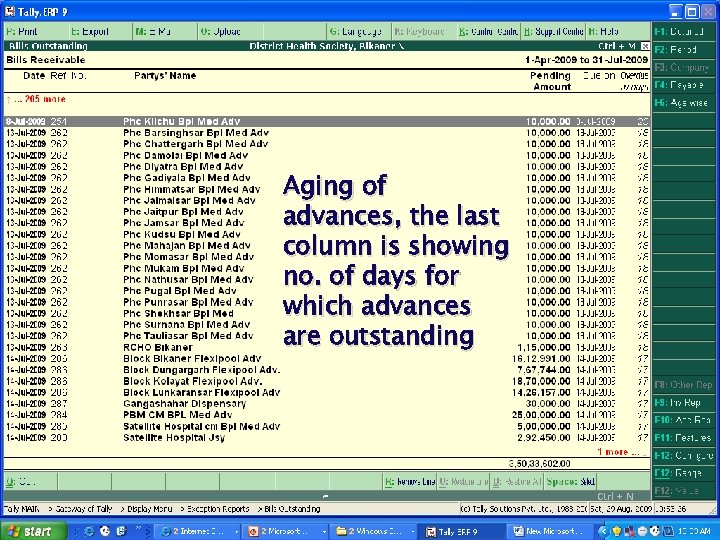Viewport: 720px width, 540px height.
Task: Switch to F4: Payable view
Action: click(683, 85)
